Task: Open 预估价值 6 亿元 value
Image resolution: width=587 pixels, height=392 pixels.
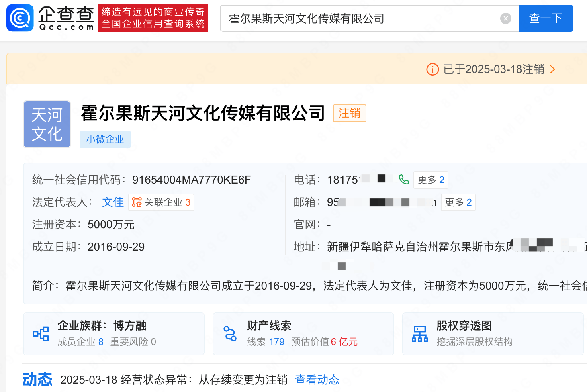Action: 324,342
